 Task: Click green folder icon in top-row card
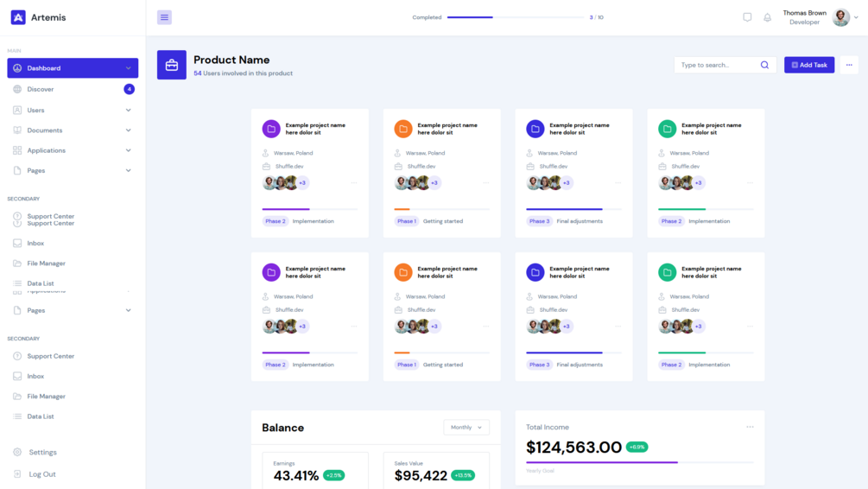[x=667, y=129]
